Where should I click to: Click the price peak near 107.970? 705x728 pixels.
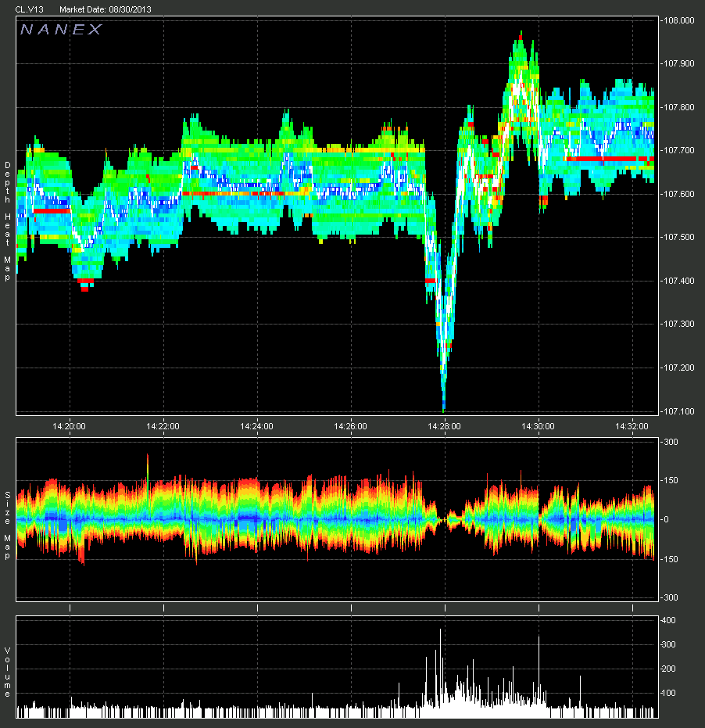tap(521, 35)
